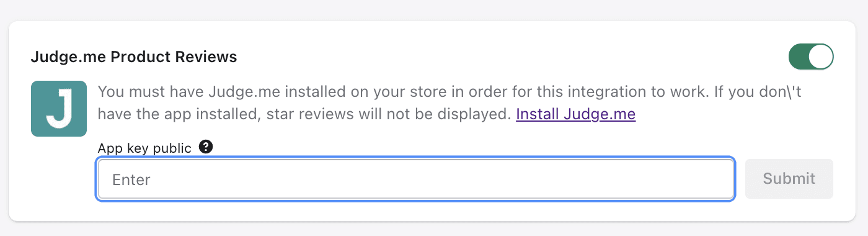Submit the Judge.me public app key

pyautogui.click(x=789, y=179)
